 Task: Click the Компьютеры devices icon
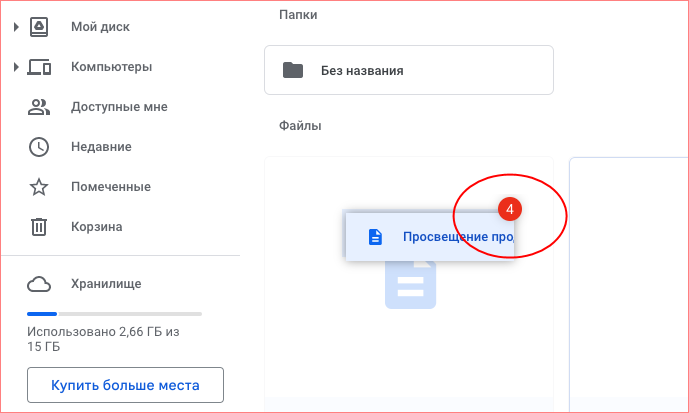(39, 67)
